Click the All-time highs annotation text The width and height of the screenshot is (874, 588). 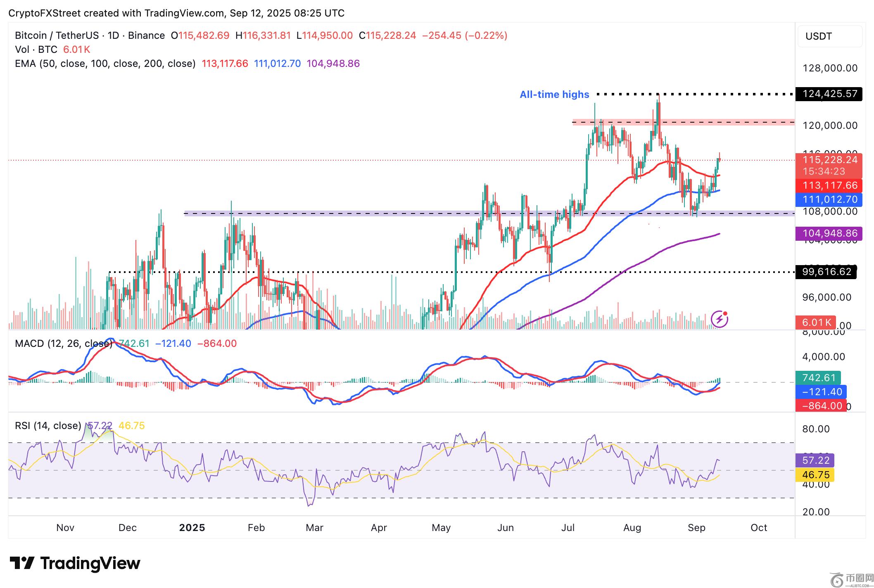554,95
